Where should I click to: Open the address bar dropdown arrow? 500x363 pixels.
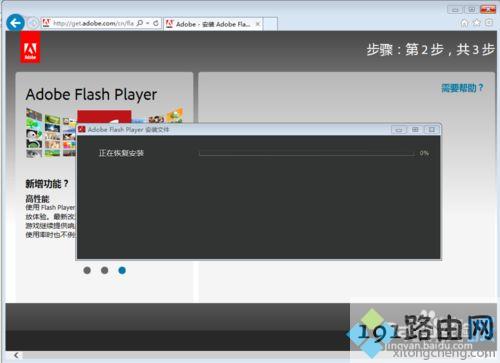(148, 23)
